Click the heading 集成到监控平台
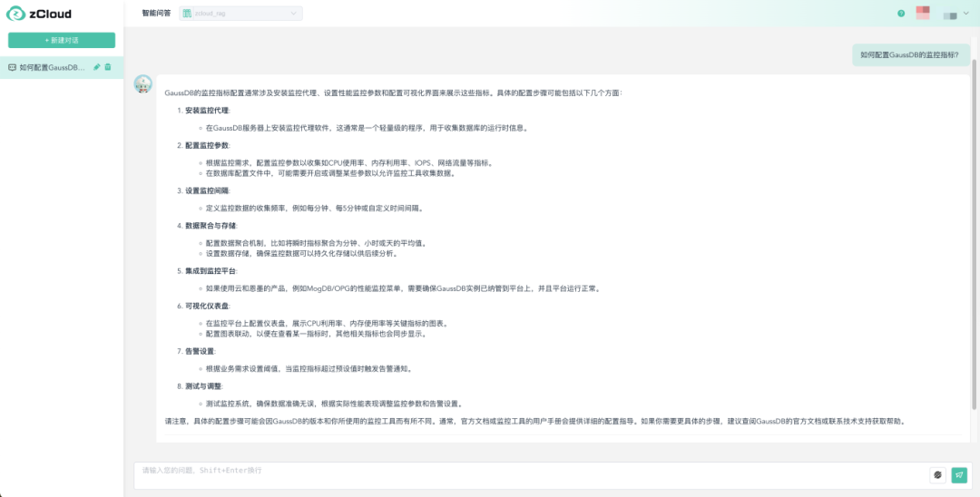Screen dimensions: 980x497 (x=211, y=271)
